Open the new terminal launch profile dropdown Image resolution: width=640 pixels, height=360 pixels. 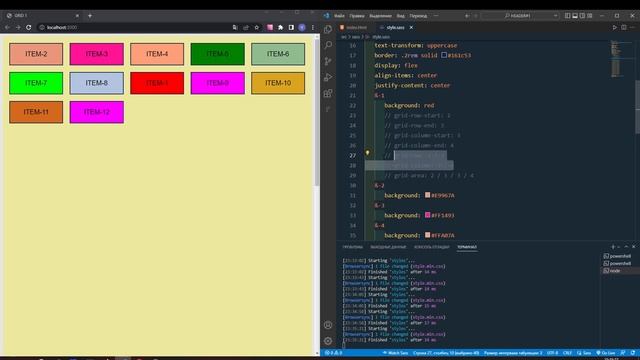click(x=619, y=247)
